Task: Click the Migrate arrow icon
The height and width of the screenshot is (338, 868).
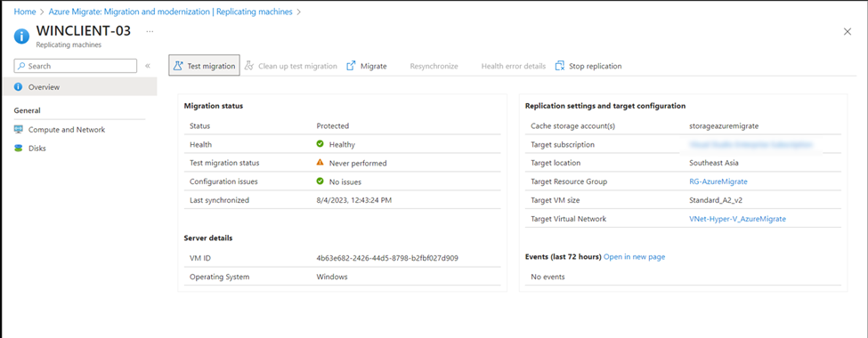Action: 351,66
